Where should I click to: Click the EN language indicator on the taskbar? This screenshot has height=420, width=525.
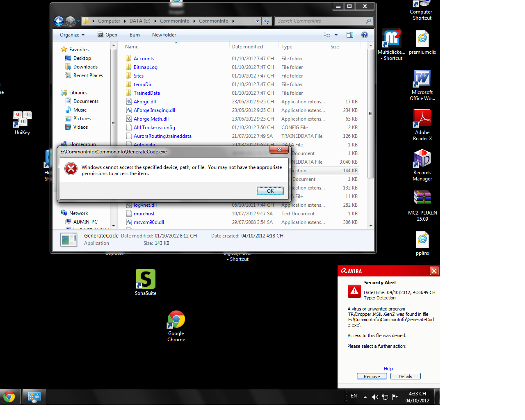click(x=354, y=396)
